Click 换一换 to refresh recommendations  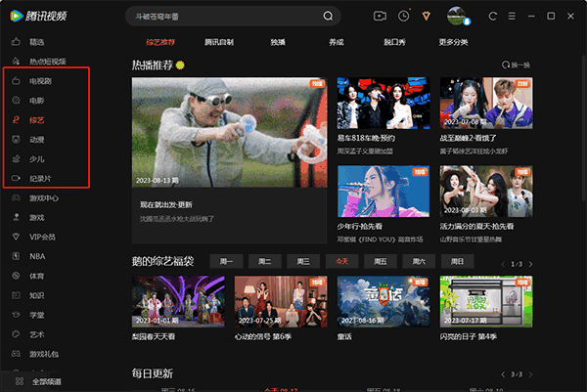[516, 65]
